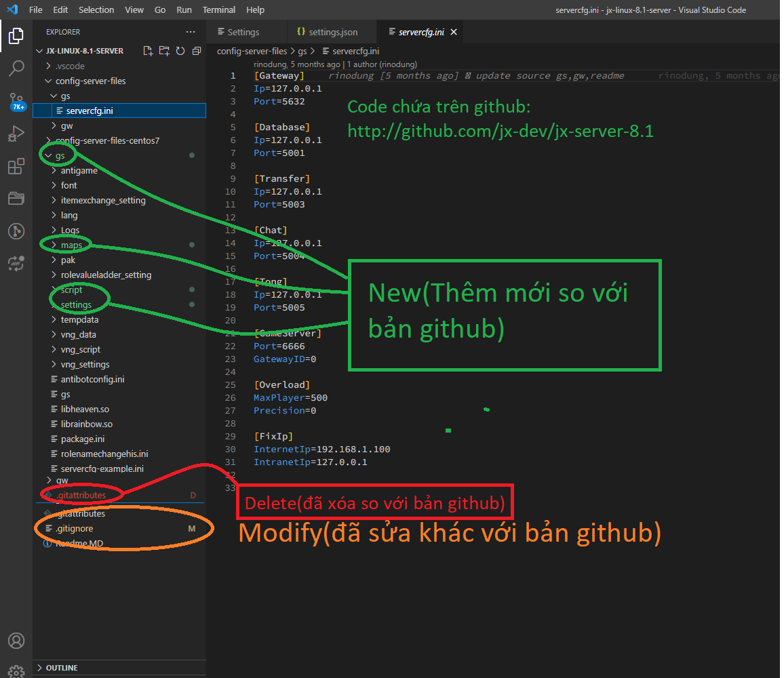
Task: Expand the .vscode folder
Action: click(119, 66)
